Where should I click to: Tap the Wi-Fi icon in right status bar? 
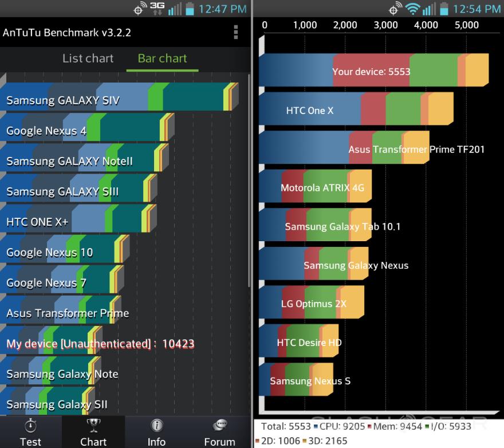tap(412, 9)
